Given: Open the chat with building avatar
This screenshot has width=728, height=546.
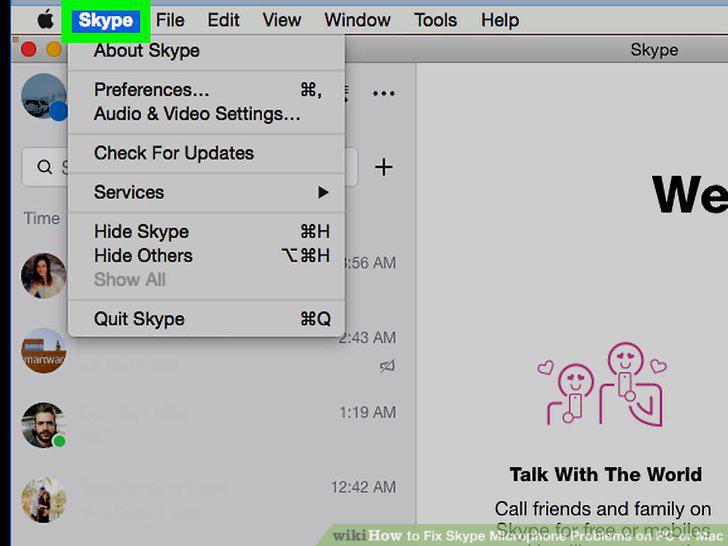Looking at the screenshot, I should (x=44, y=351).
